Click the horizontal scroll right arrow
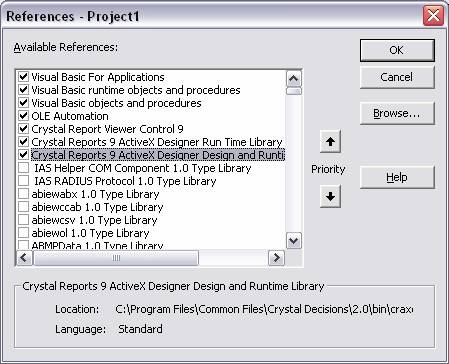Viewport: 449px width, 364px height. coord(277,258)
